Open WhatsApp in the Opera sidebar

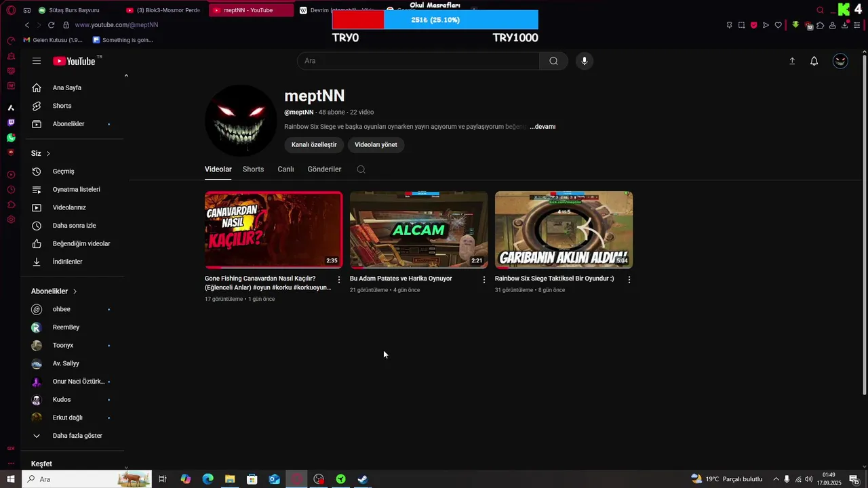point(11,138)
